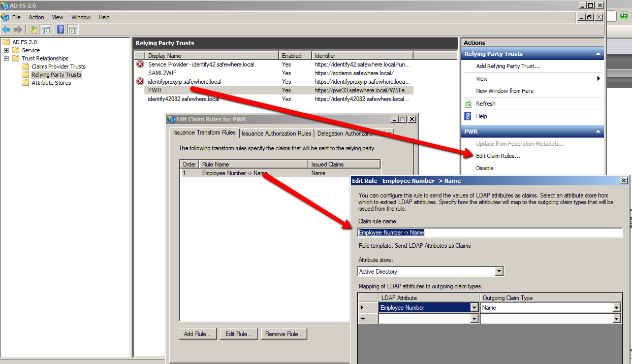Collapse the Relying Party Trusts actions section
The width and height of the screenshot is (632, 364).
(x=598, y=54)
